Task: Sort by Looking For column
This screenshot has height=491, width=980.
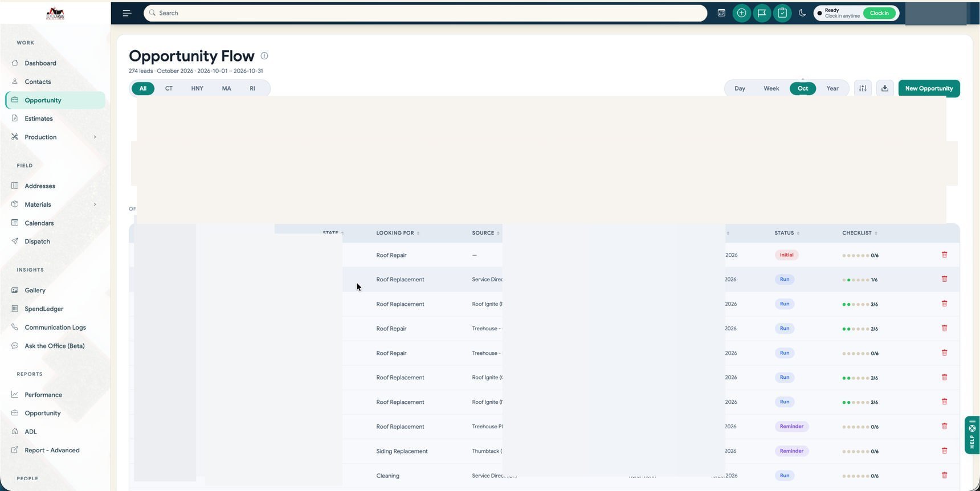Action: click(x=398, y=233)
